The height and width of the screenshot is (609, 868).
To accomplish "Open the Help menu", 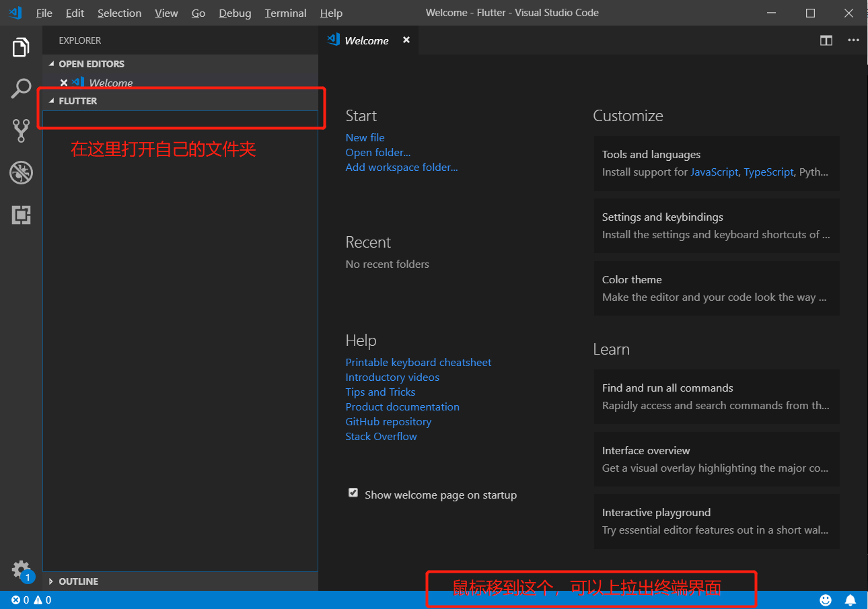I will click(x=331, y=13).
